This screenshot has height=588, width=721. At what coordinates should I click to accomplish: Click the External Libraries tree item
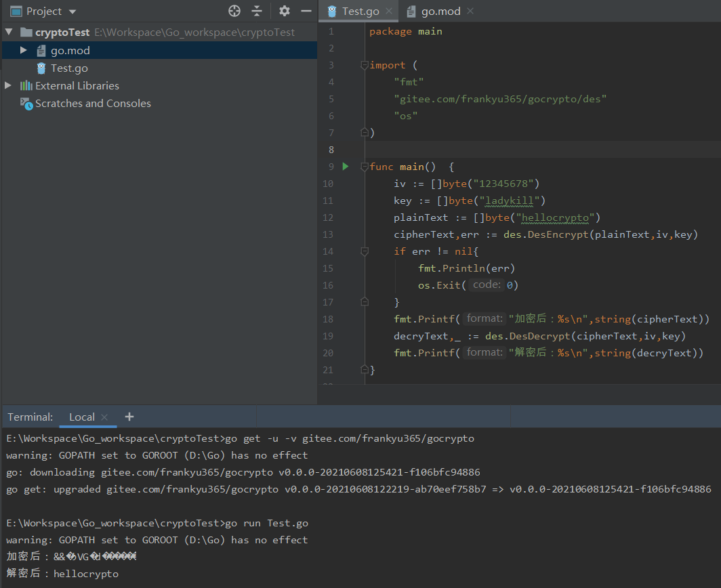pyautogui.click(x=77, y=86)
